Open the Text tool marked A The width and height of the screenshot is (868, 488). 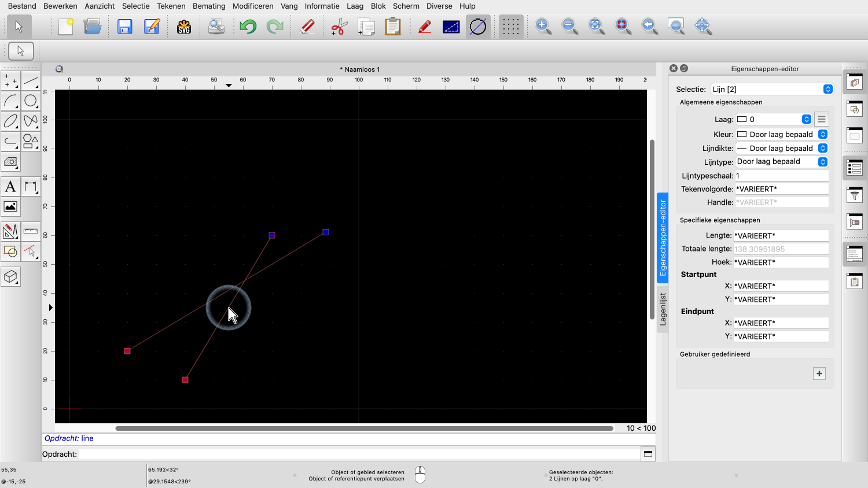click(x=10, y=187)
